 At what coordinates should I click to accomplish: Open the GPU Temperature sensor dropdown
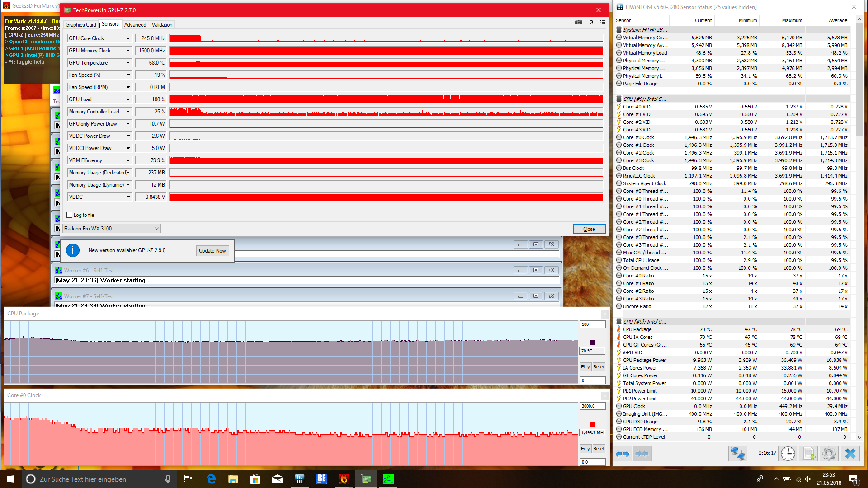(x=128, y=63)
